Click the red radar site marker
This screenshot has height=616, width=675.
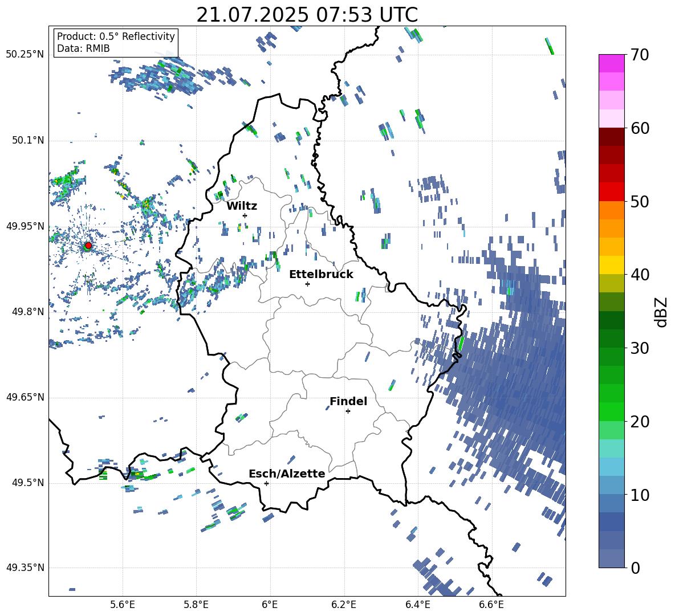pyautogui.click(x=88, y=246)
